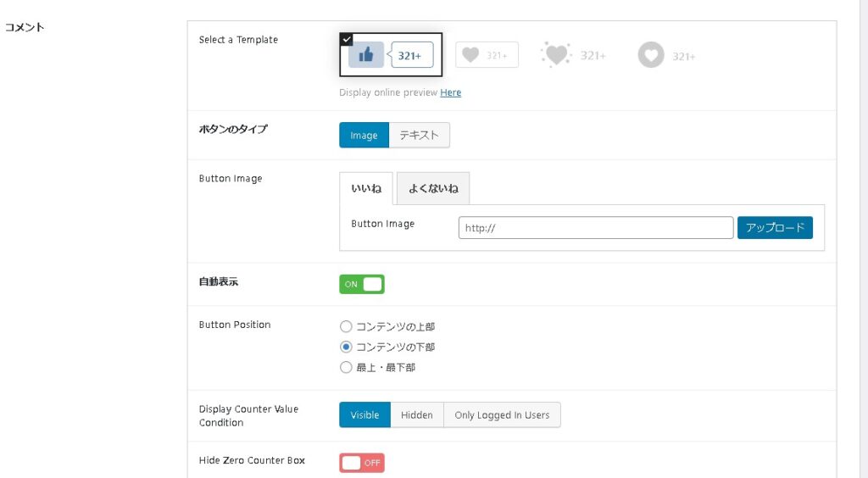
Task: Toggle the 自動表示 ON switch
Action: click(362, 284)
